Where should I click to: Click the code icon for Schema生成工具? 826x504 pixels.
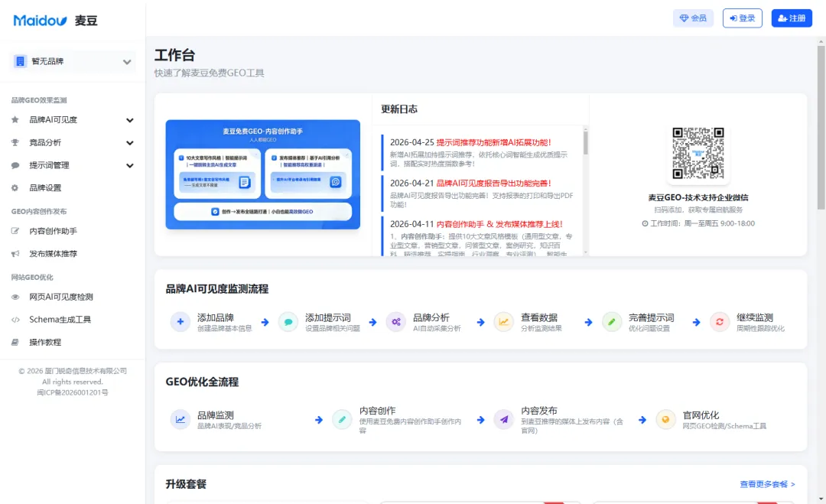pyautogui.click(x=15, y=320)
